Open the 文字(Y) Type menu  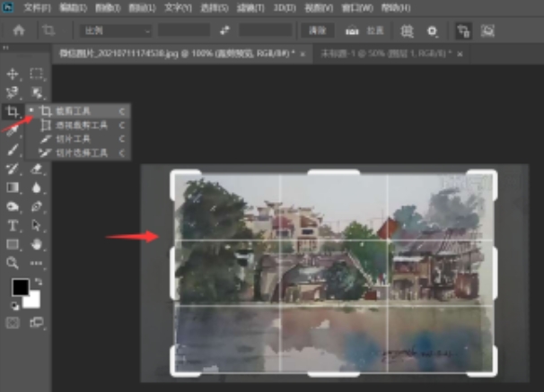pos(178,8)
